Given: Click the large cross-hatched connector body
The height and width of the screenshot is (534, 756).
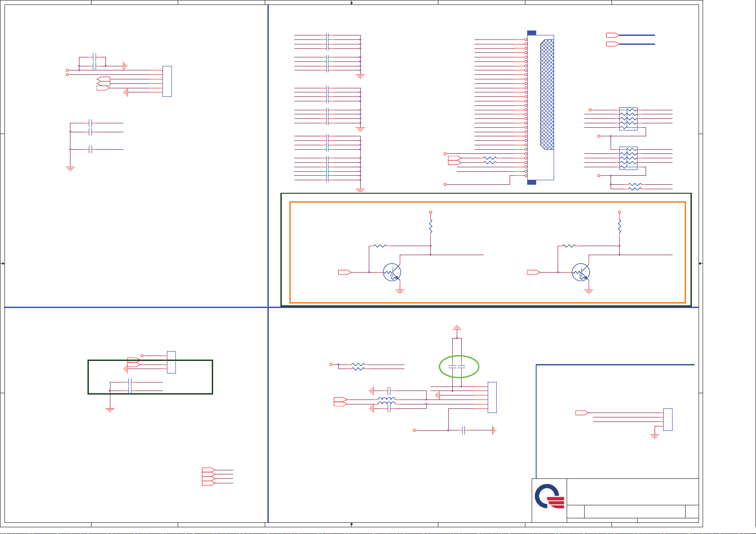Looking at the screenshot, I should point(547,95).
